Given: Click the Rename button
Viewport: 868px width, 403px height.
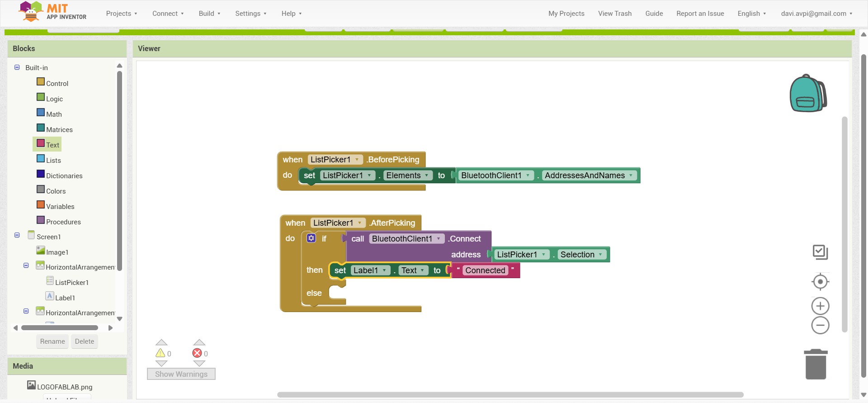Looking at the screenshot, I should 52,341.
